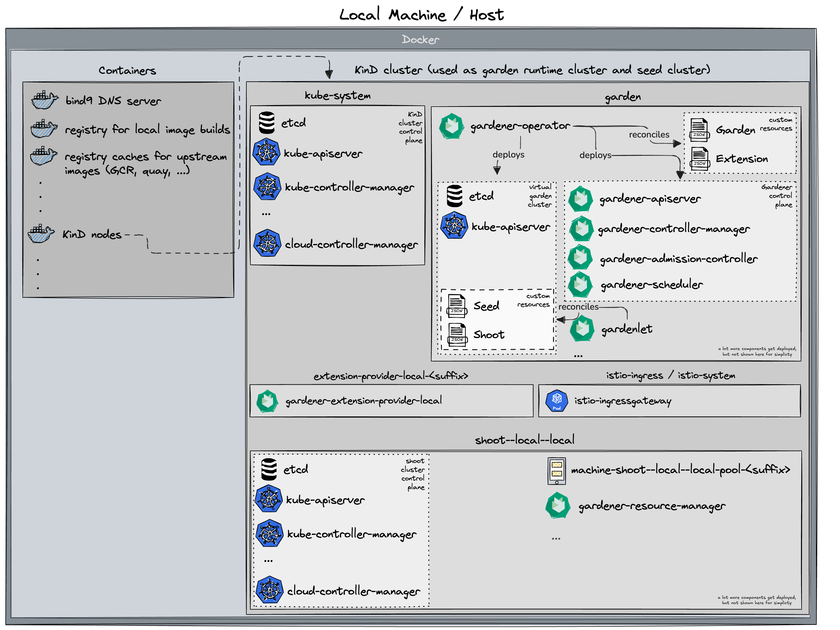Click the gardener-operator green logo
Image resolution: width=840 pixels, height=630 pixels.
click(451, 126)
